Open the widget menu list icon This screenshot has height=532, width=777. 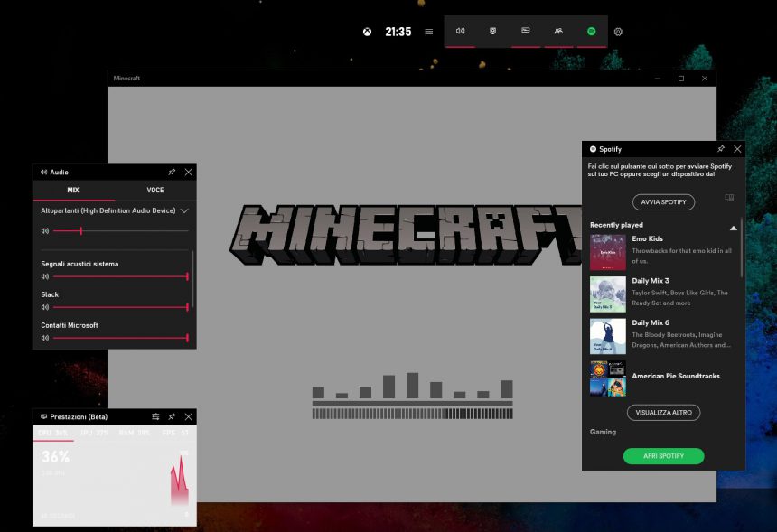(429, 32)
